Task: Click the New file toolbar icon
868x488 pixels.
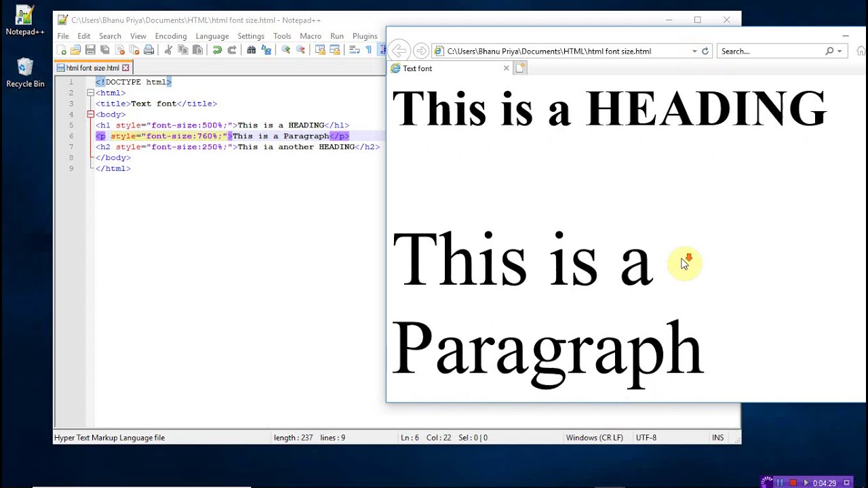Action: tap(62, 50)
